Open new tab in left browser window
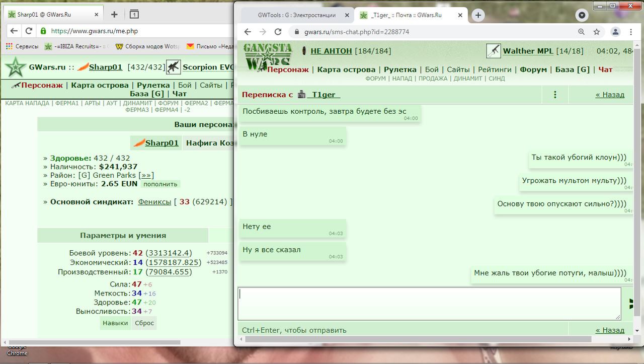The height and width of the screenshot is (364, 644). coord(114,14)
